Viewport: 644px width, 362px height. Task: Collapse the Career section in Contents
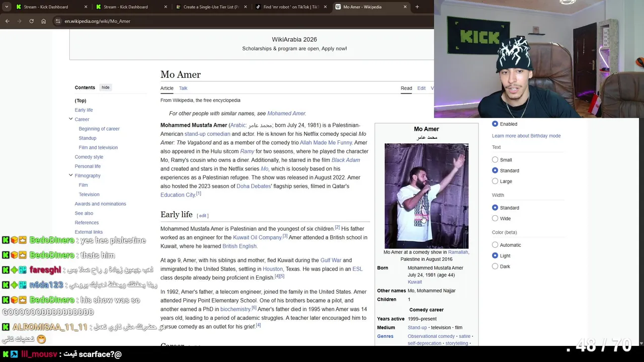[x=71, y=119]
